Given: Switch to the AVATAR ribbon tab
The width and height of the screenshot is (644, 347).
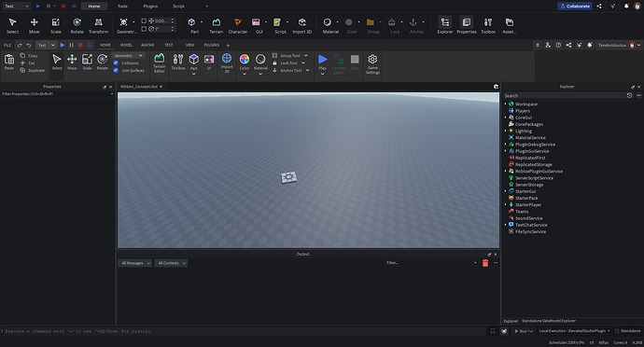Looking at the screenshot, I should tap(147, 45).
